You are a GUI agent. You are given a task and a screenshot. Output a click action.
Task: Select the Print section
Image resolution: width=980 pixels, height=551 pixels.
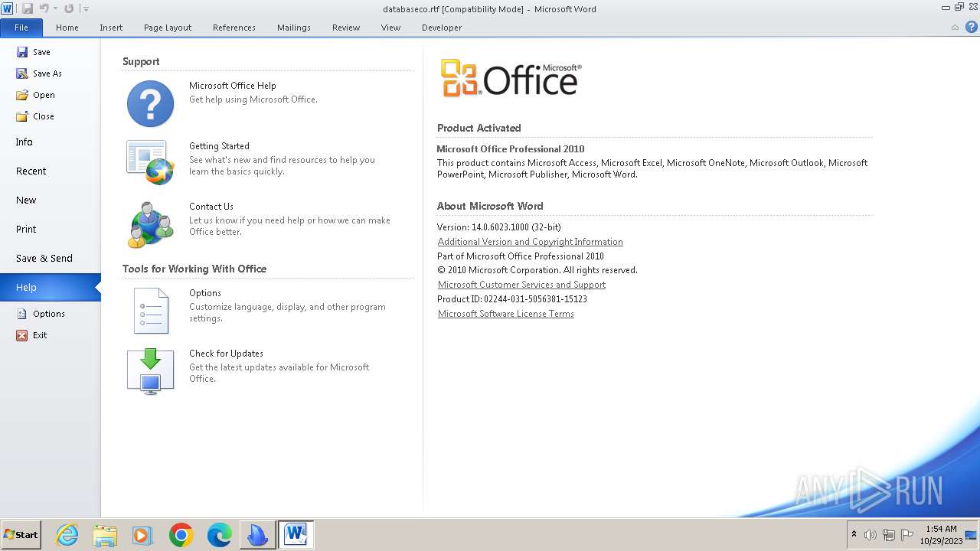51,230
